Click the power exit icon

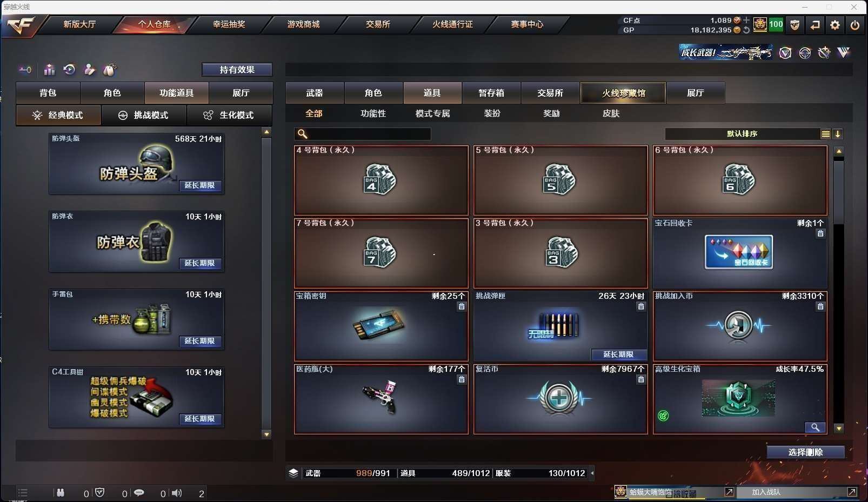[x=854, y=25]
